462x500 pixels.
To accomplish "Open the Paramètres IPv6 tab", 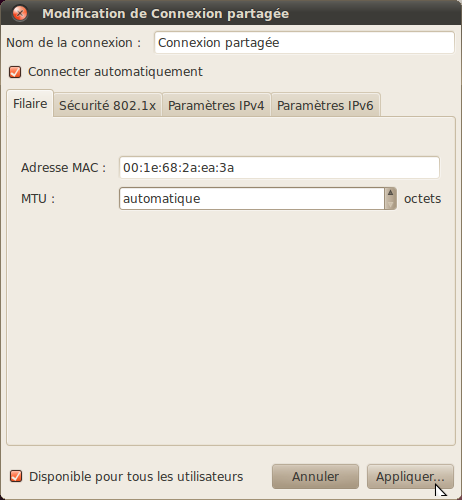I will (325, 105).
